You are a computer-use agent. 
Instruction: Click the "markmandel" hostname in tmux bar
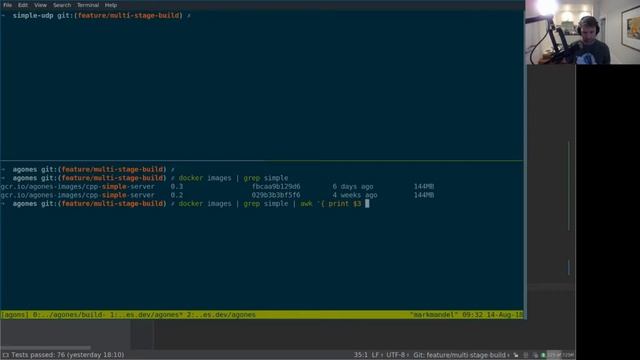[433, 315]
